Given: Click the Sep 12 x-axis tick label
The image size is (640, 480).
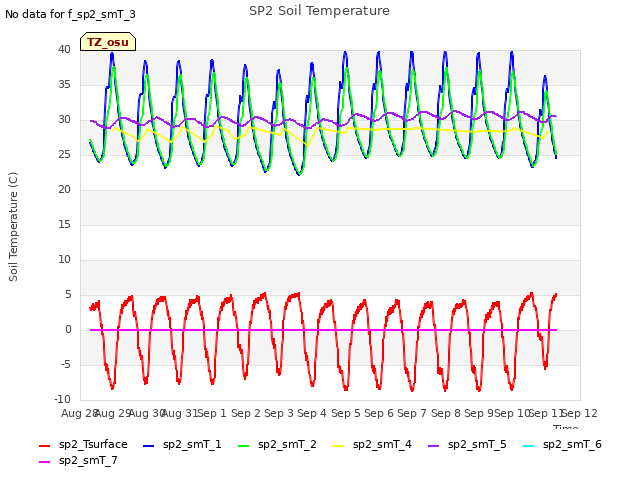Looking at the screenshot, I should pyautogui.click(x=580, y=413).
